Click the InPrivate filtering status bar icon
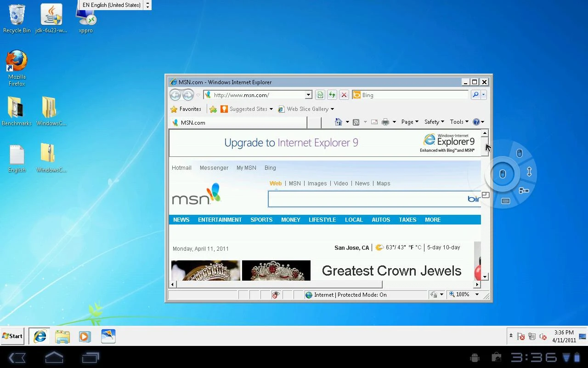The image size is (588, 368). (x=276, y=295)
